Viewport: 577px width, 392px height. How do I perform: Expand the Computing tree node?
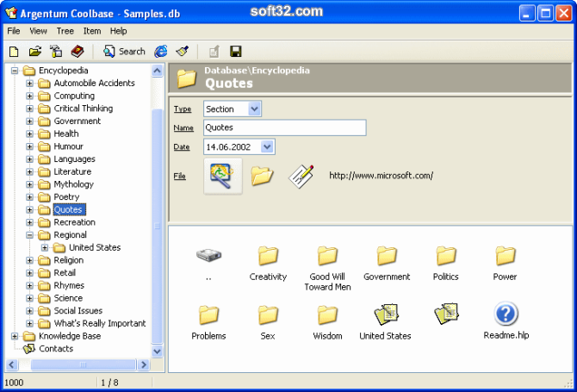coord(29,96)
